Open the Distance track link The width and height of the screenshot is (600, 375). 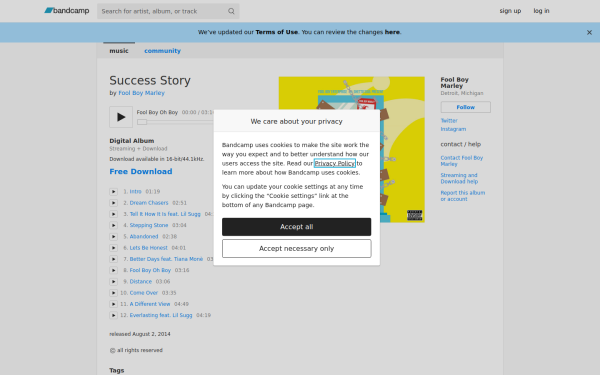(140, 282)
